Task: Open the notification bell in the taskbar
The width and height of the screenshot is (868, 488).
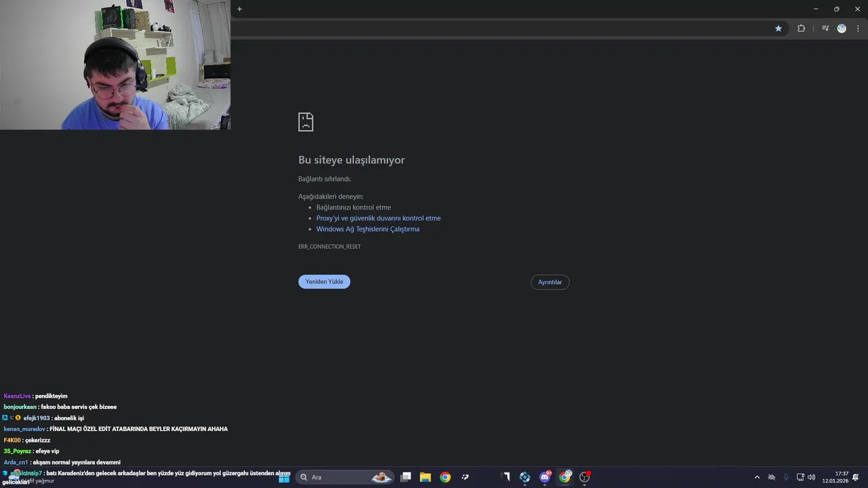Action: tap(856, 477)
